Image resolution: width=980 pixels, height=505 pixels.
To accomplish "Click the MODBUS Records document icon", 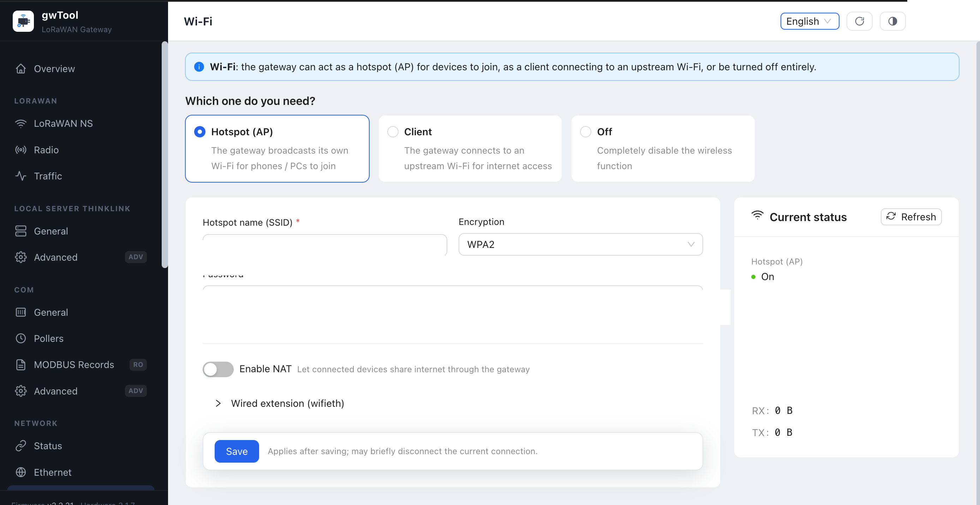I will point(21,364).
